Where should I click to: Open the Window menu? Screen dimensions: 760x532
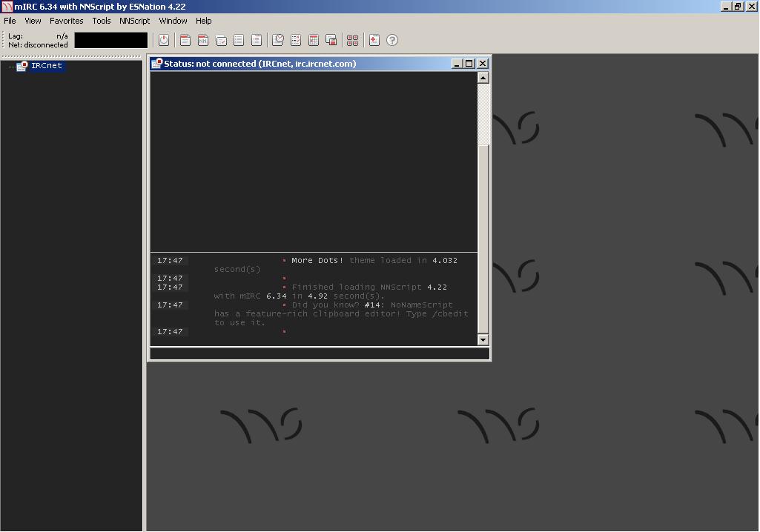coord(173,21)
